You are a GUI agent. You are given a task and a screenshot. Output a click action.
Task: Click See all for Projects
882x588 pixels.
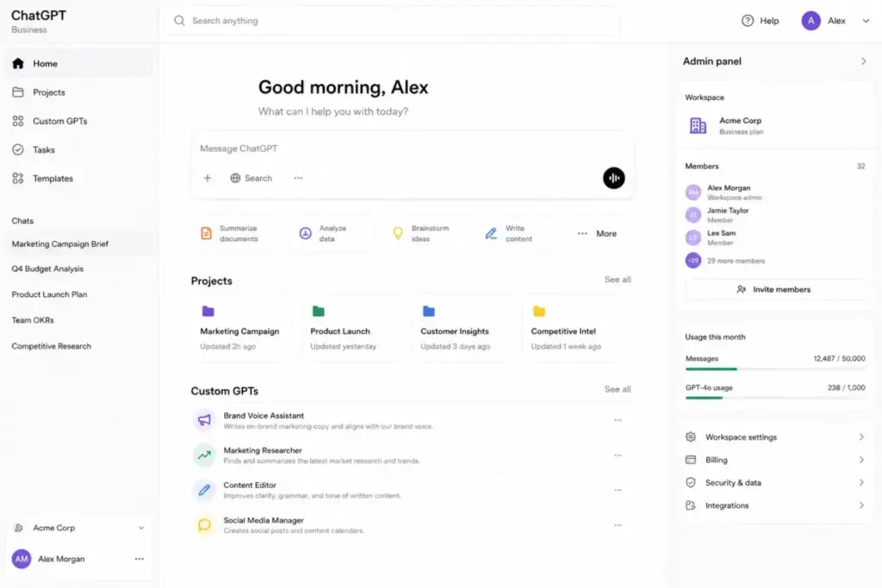click(618, 280)
